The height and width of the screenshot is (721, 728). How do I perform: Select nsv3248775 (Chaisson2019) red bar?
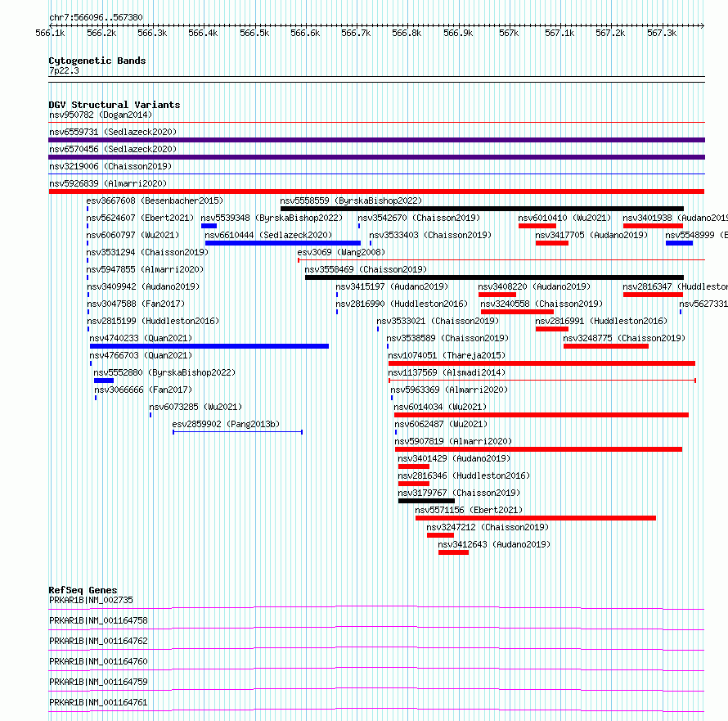click(606, 346)
